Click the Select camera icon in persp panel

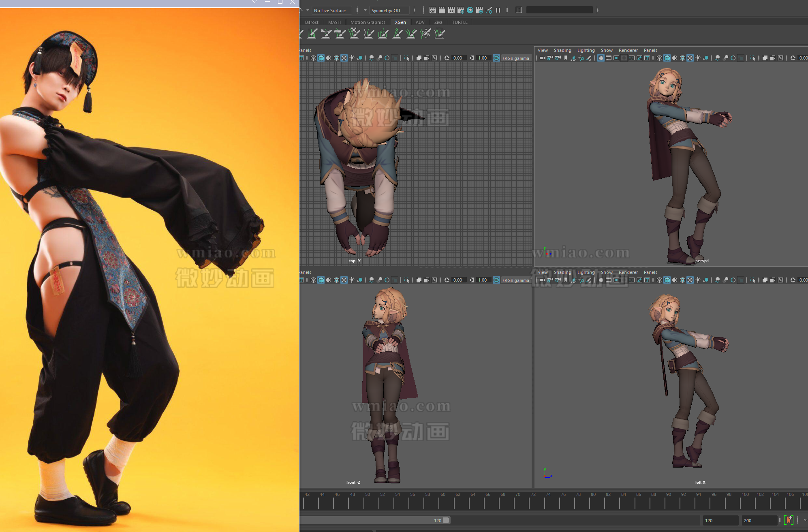point(542,58)
